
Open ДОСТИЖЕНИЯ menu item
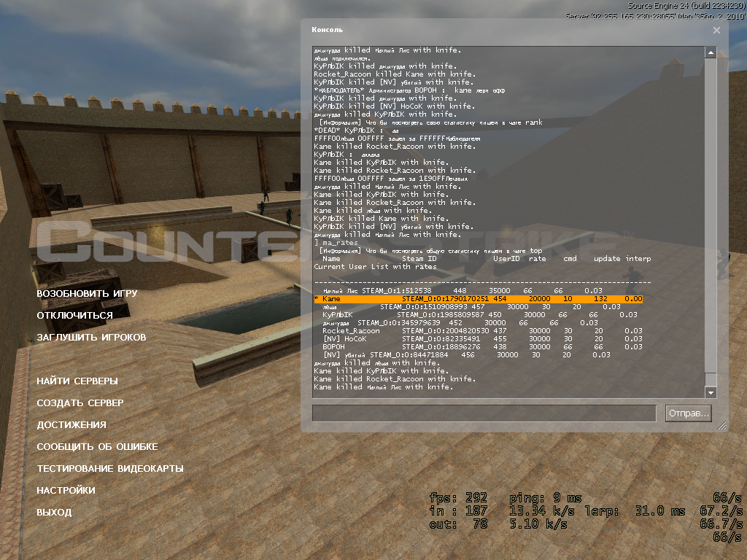pyautogui.click(x=71, y=425)
